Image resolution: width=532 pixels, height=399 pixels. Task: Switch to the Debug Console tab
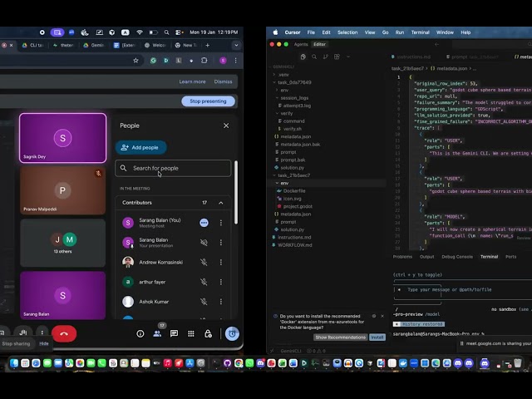[x=456, y=256]
